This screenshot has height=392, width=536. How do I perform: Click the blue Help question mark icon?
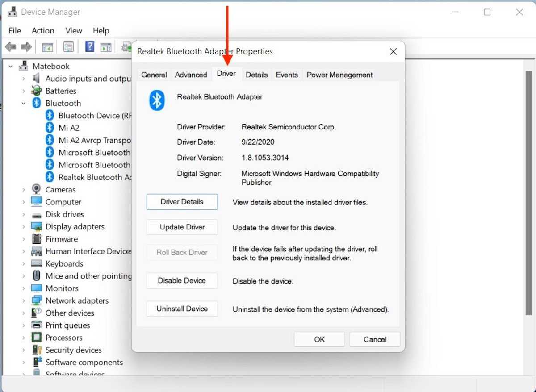(90, 47)
